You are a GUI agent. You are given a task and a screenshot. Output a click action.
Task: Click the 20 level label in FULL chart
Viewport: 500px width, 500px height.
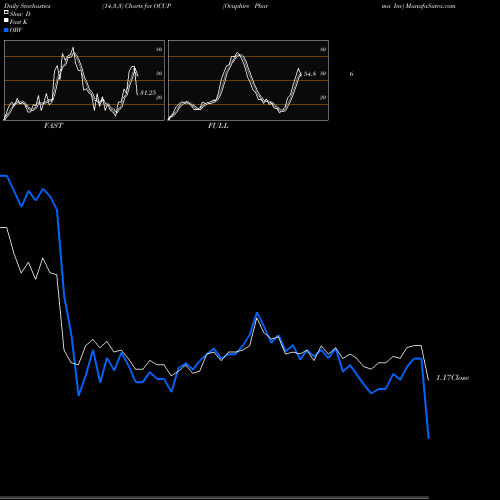[x=323, y=97]
